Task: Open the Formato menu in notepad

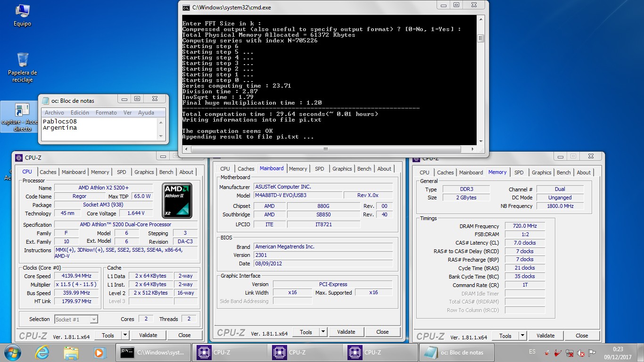Action: tap(106, 113)
